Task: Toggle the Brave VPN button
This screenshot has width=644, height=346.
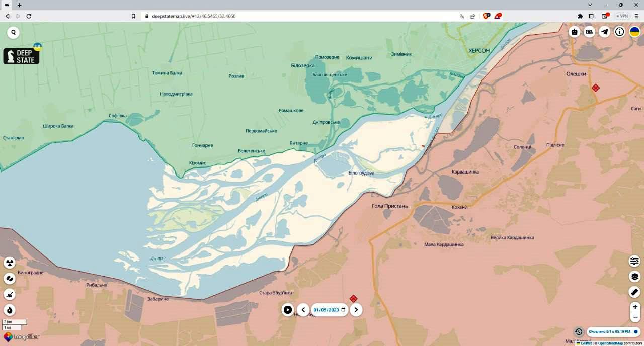Action: tap(622, 16)
